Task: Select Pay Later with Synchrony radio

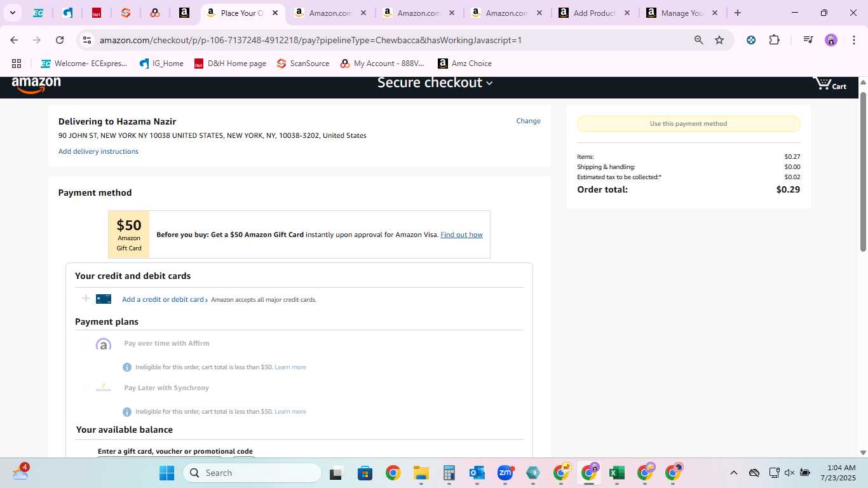Action: pos(86,388)
